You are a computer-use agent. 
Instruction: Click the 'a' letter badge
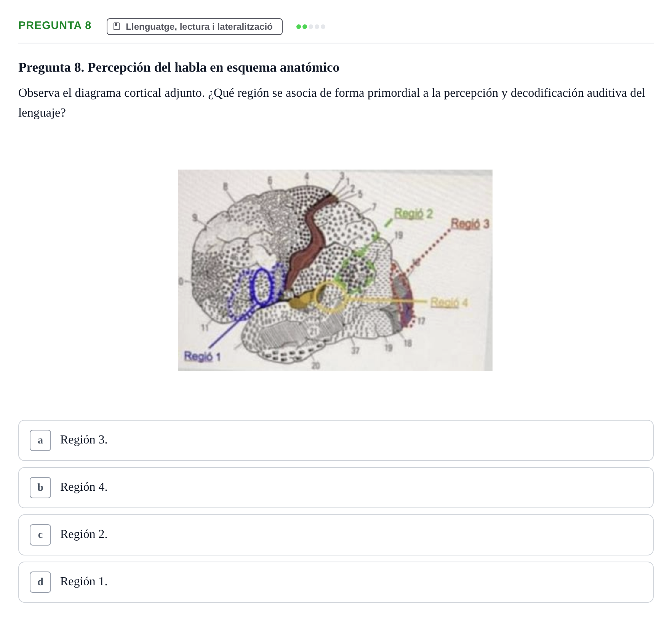tap(40, 440)
